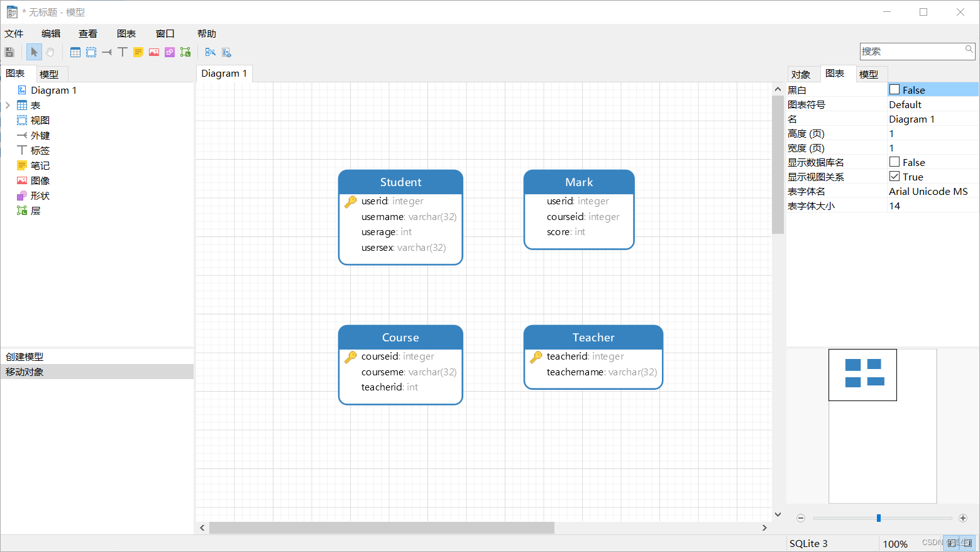Pick the new table tool in the toolbar
This screenshot has height=552, width=980.
pos(75,52)
